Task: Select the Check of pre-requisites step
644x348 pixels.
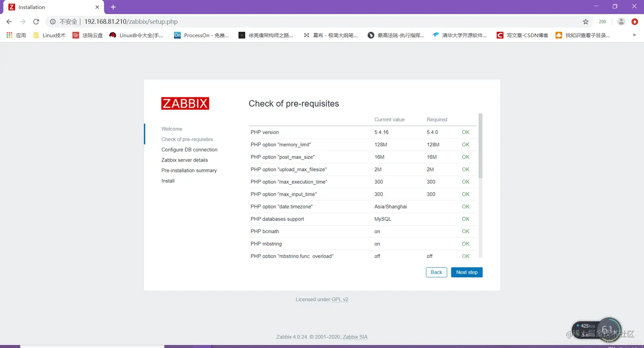Action: pyautogui.click(x=187, y=139)
